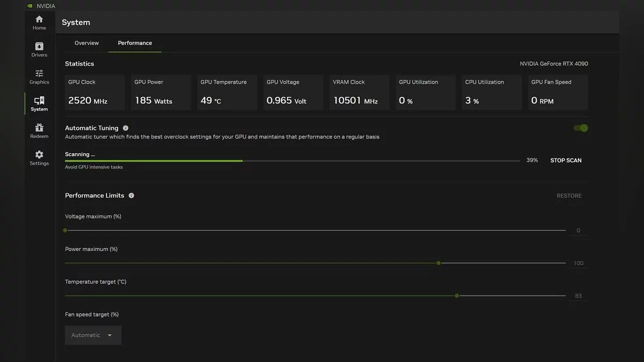The width and height of the screenshot is (644, 362).
Task: Disable the Automatic Tuning toggle
Action: [x=581, y=128]
